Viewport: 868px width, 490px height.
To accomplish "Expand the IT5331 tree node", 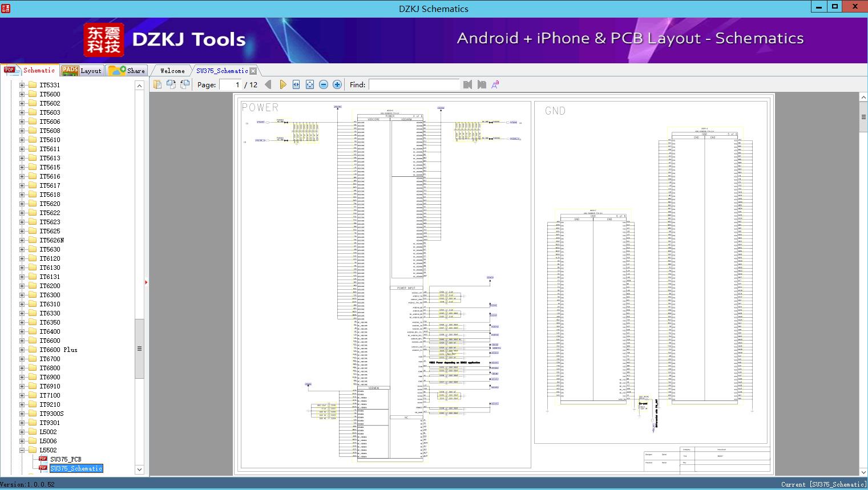I will [x=22, y=85].
